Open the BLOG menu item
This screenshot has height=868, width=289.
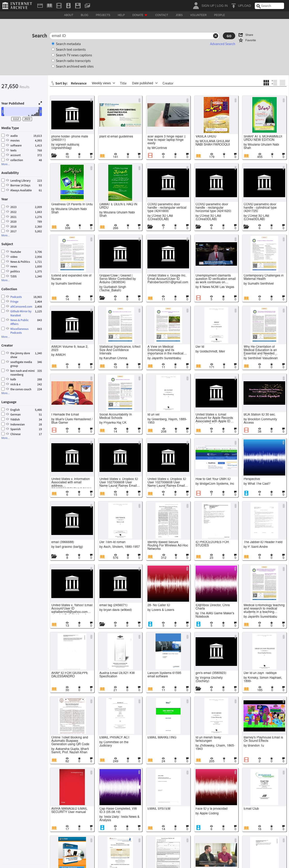tap(84, 15)
